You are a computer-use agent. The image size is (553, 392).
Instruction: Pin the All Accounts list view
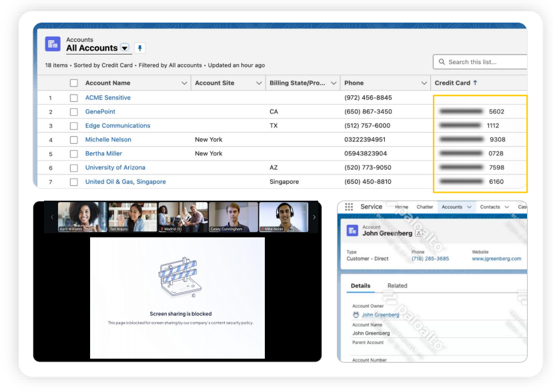click(139, 48)
